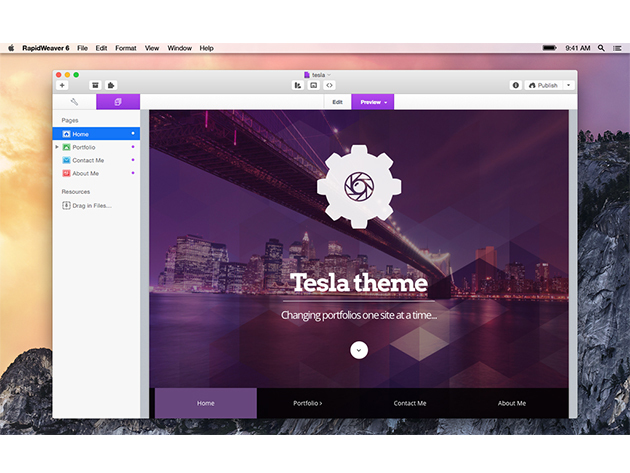Open Spotlight search magnifier icon
This screenshot has height=473, width=630.
[x=601, y=48]
